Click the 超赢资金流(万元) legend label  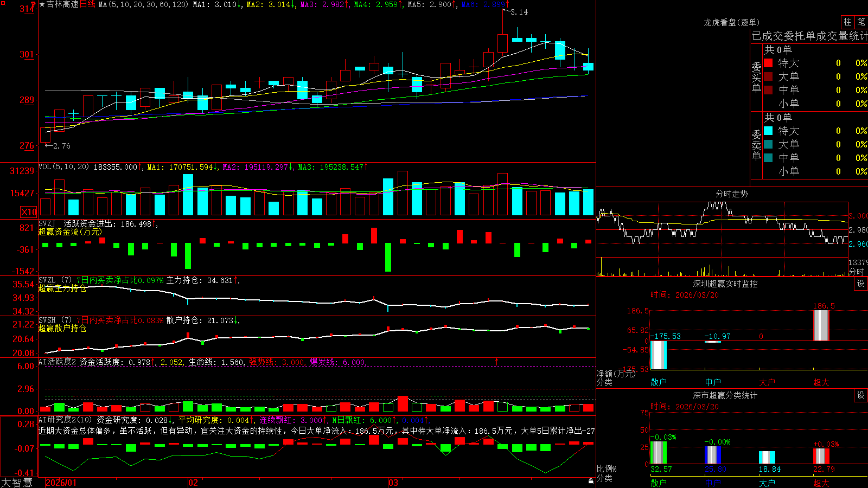(70, 232)
